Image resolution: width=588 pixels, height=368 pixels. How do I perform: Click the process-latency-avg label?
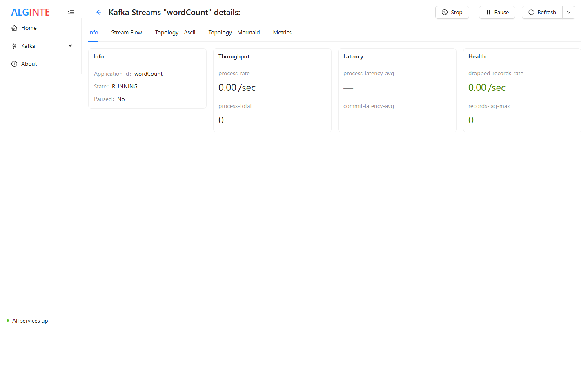tap(369, 73)
